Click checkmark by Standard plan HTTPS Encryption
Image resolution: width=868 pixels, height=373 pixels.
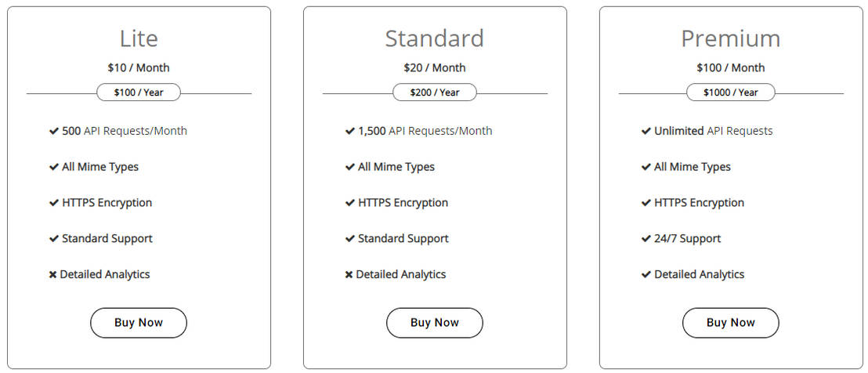pyautogui.click(x=350, y=203)
